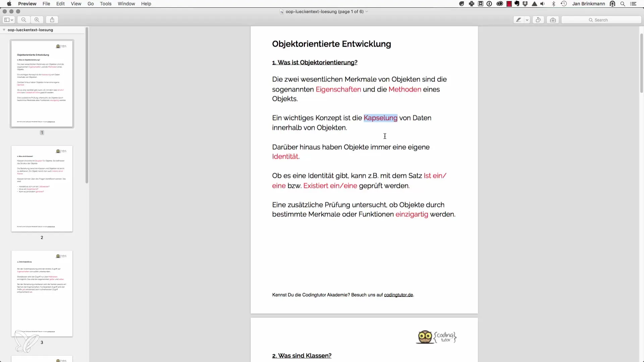Image resolution: width=644 pixels, height=362 pixels.
Task: Open Spotlight search magnifier icon
Action: click(x=623, y=4)
